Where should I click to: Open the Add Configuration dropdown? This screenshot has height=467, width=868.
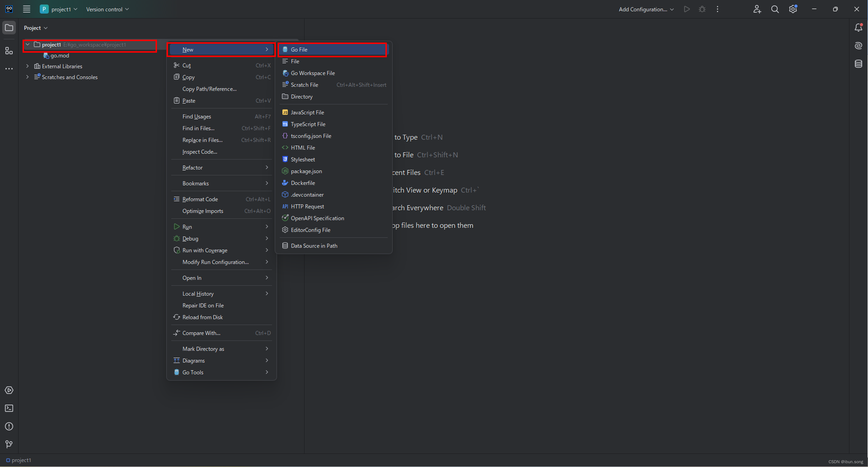[x=646, y=9]
